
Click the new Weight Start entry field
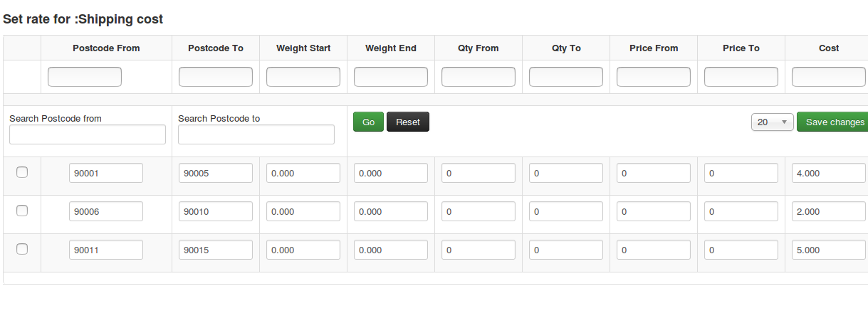[x=303, y=77]
